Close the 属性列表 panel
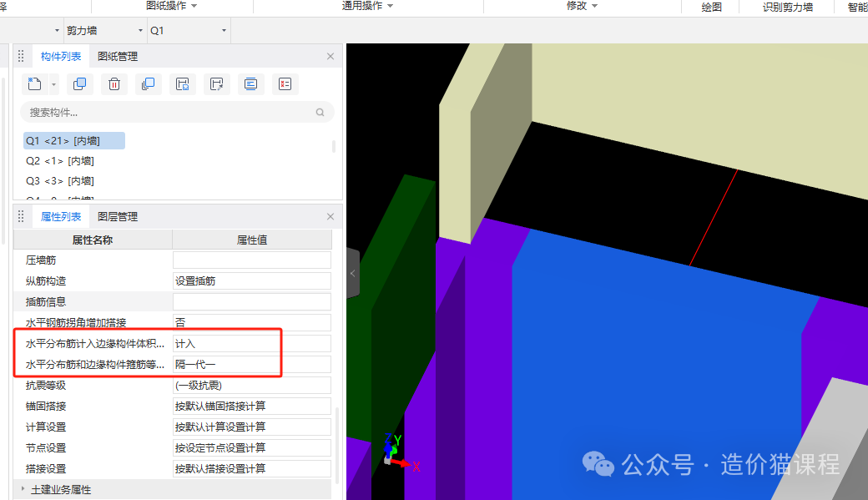Viewport: 868px width, 500px height. (331, 216)
